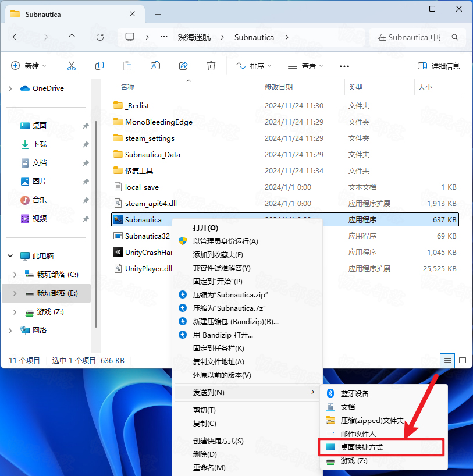Select the Subnautica_Data folder row
Image resolution: width=473 pixels, height=476 pixels.
(x=285, y=155)
